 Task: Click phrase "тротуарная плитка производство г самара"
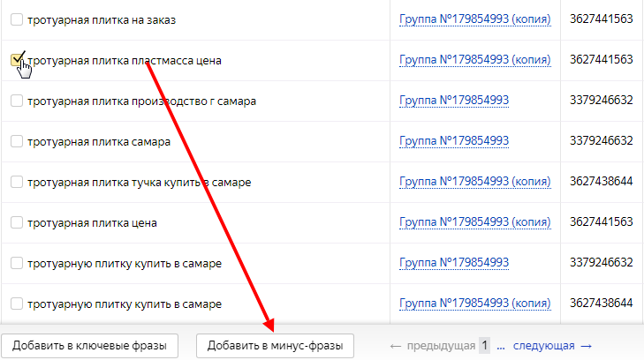click(141, 101)
